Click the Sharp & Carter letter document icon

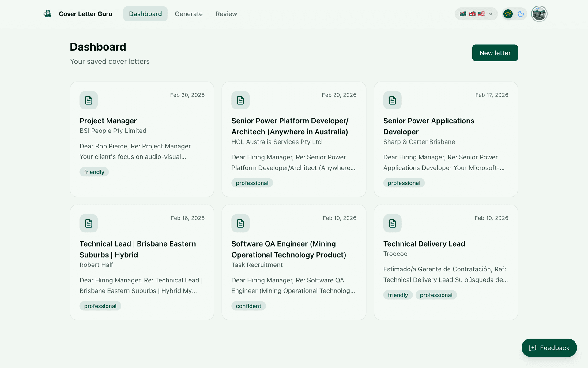pyautogui.click(x=392, y=100)
